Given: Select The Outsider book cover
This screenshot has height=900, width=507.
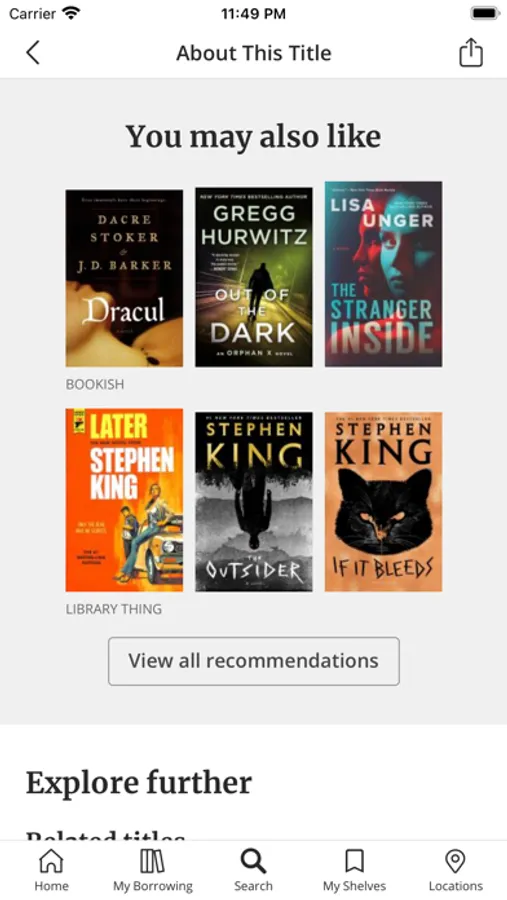Looking at the screenshot, I should (254, 502).
